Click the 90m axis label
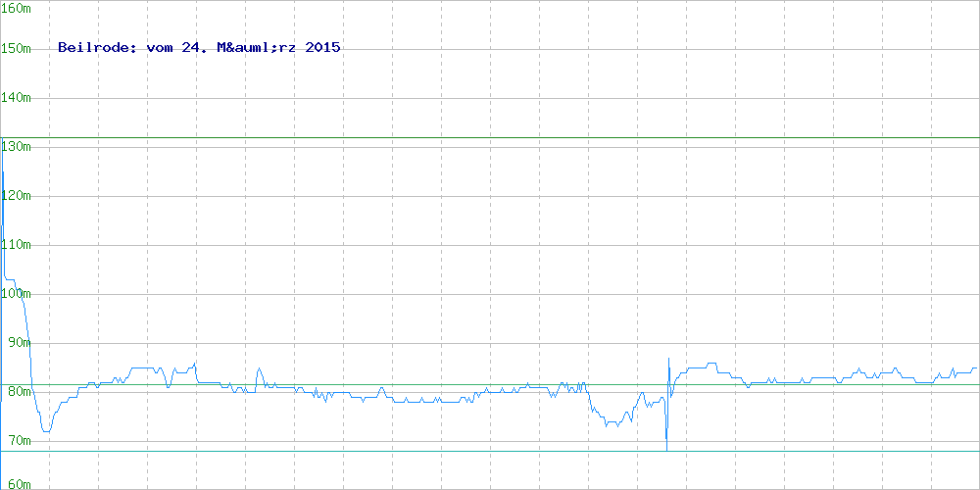The width and height of the screenshot is (980, 490). [x=20, y=342]
